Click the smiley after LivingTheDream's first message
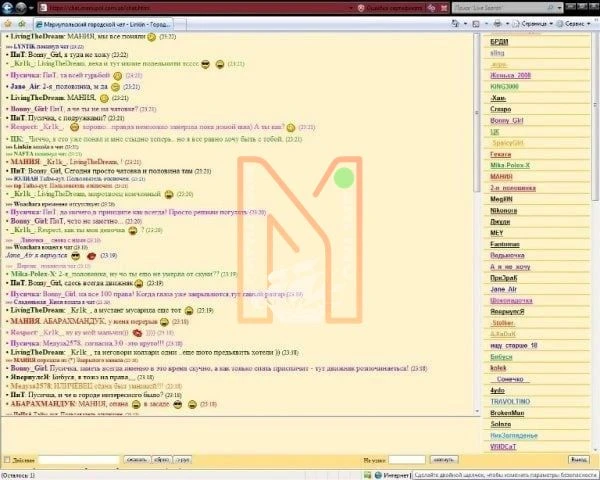Viewport: 600px width, 480px height. 151,38
